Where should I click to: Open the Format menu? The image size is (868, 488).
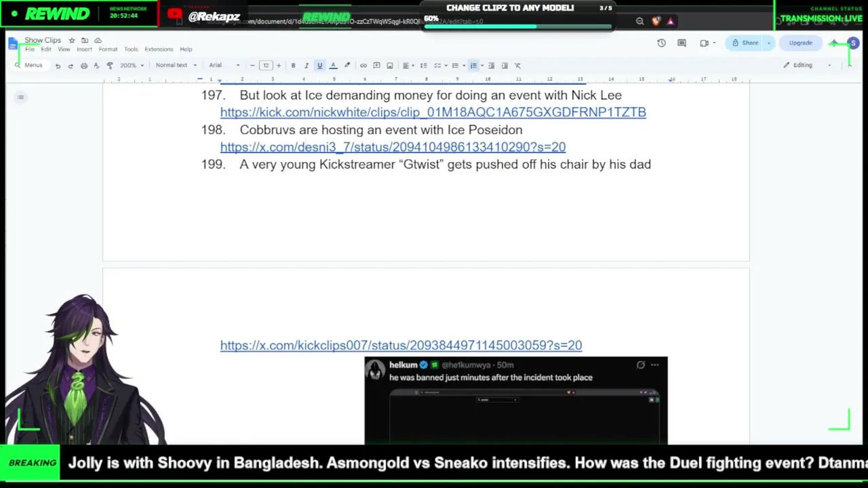[x=108, y=49]
